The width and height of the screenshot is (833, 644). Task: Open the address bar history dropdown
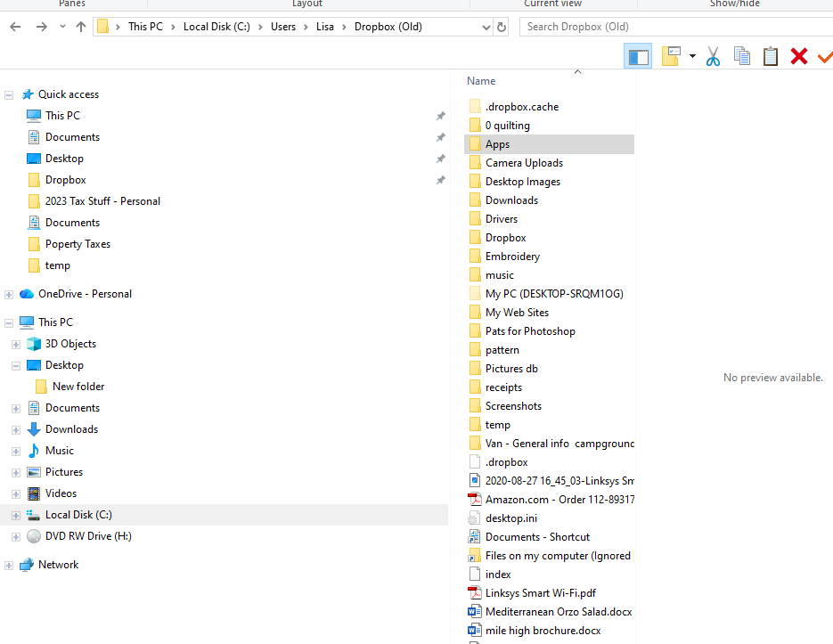click(486, 27)
